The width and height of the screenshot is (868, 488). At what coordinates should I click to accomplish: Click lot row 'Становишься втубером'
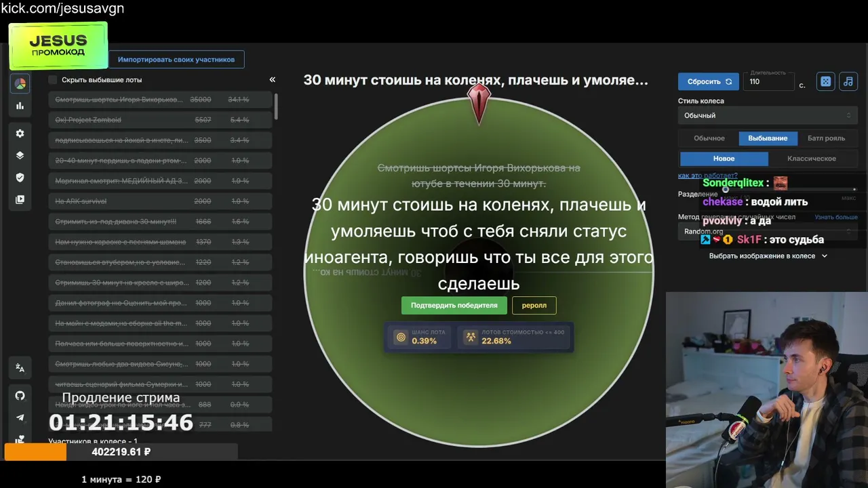[x=160, y=262]
